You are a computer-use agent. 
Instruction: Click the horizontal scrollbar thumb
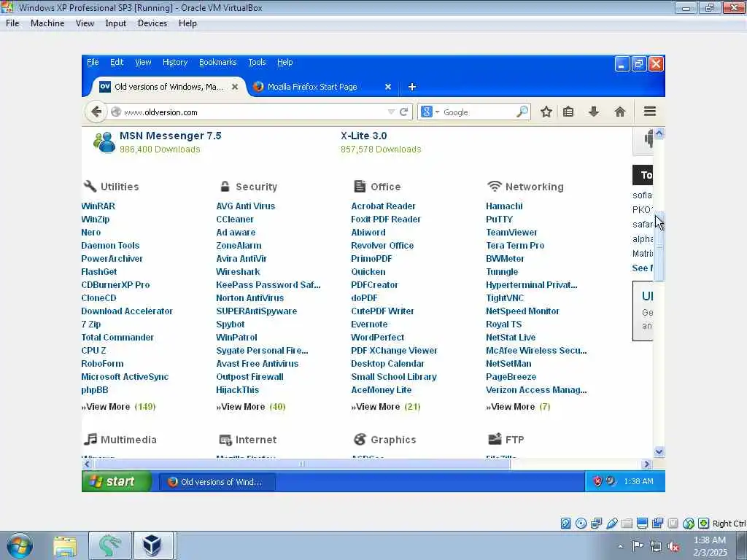(302, 464)
